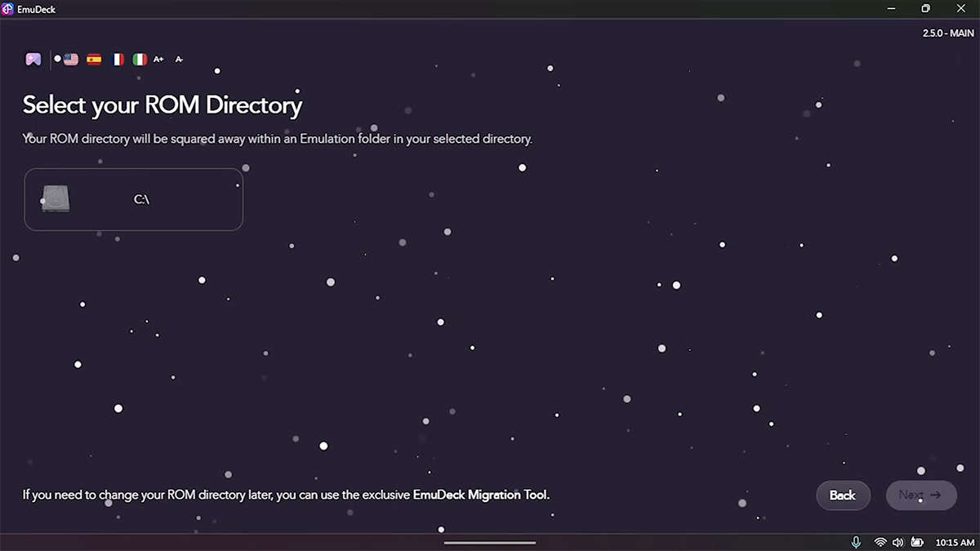The height and width of the screenshot is (551, 980).
Task: Click the EmuDeck icon in the title bar
Action: click(x=7, y=9)
